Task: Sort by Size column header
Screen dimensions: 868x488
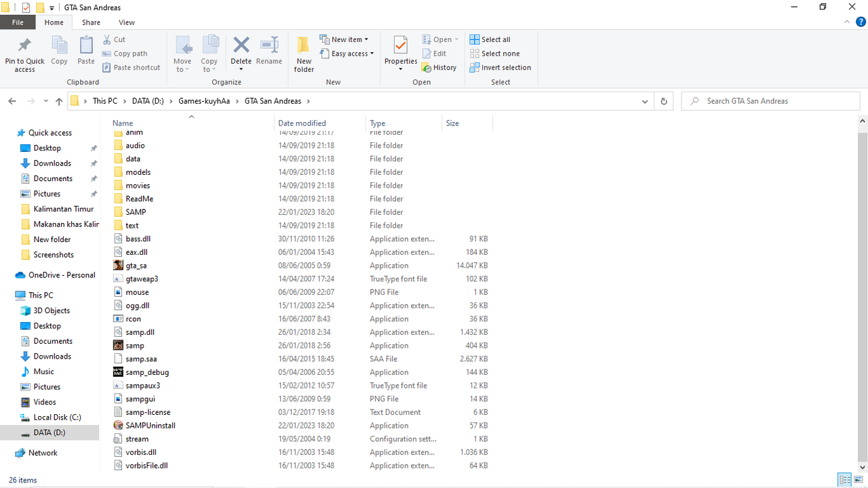Action: click(x=467, y=123)
